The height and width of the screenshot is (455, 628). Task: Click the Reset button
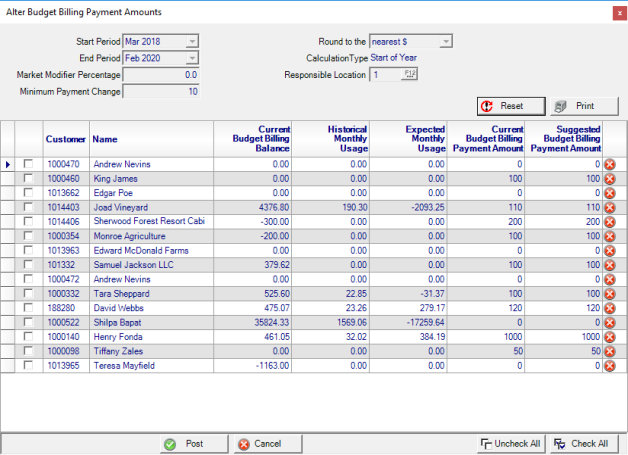click(x=510, y=106)
